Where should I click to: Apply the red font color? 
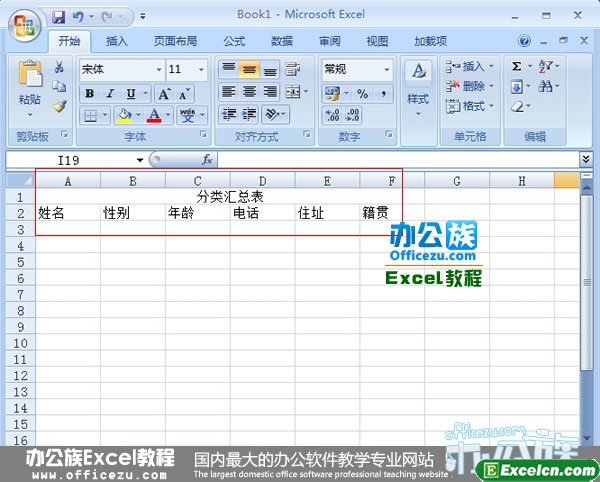point(154,115)
